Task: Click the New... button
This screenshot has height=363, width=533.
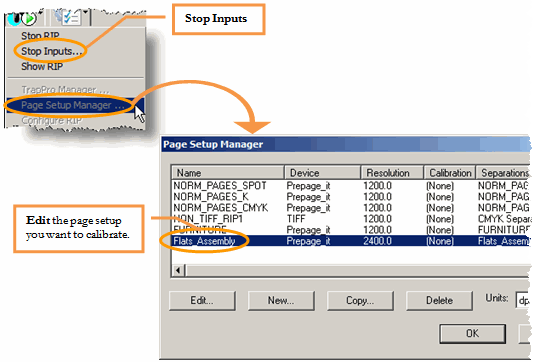Action: click(281, 300)
